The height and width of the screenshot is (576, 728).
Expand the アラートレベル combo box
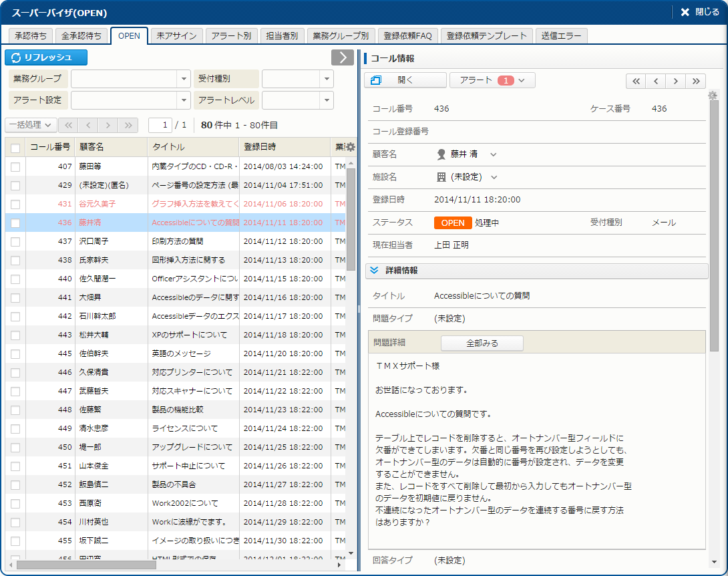326,100
